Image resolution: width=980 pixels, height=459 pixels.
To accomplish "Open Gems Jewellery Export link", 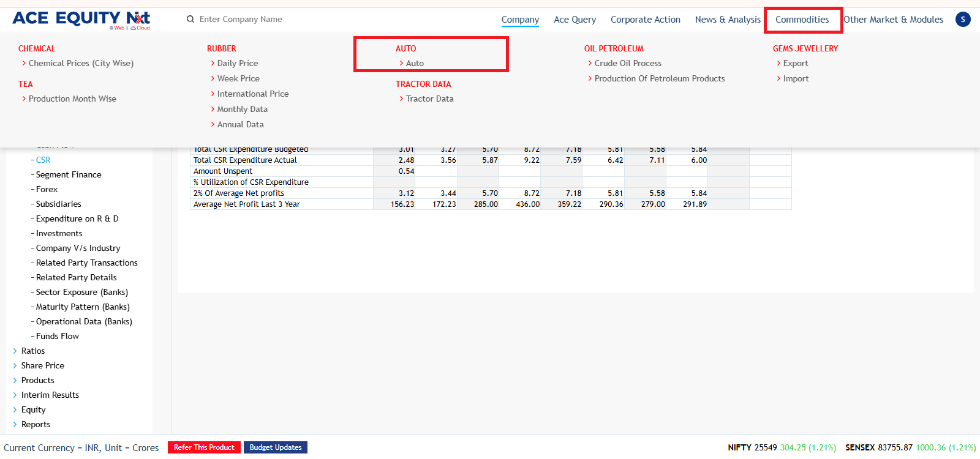I will tap(796, 63).
